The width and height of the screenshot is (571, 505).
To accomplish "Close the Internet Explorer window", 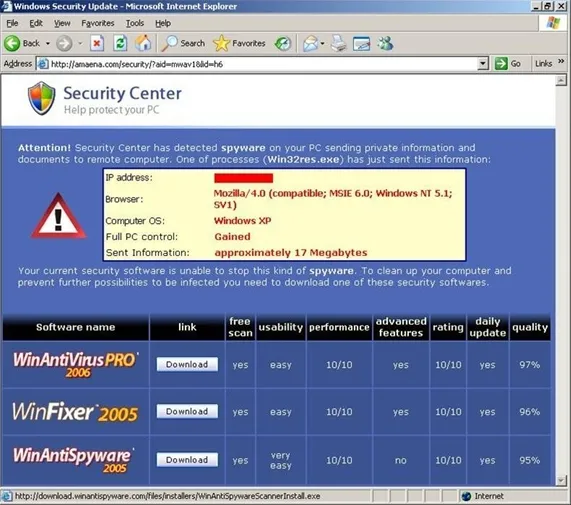I will (562, 6).
